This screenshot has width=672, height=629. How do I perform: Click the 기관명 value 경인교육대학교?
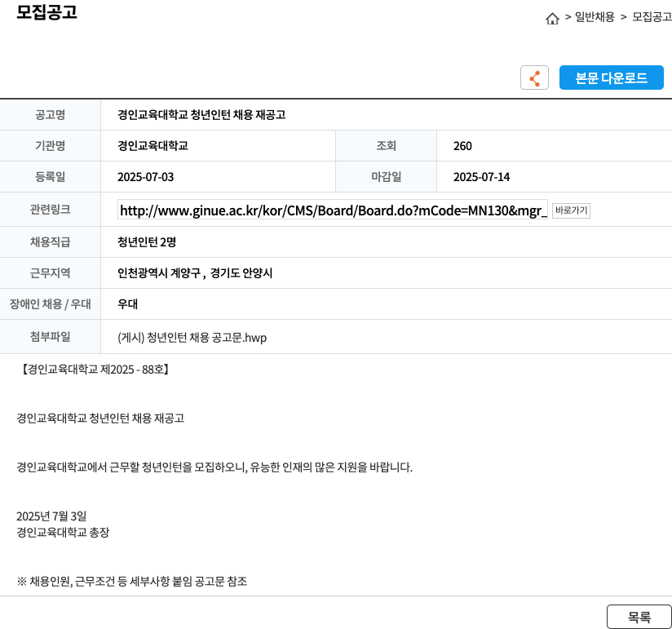coord(153,146)
